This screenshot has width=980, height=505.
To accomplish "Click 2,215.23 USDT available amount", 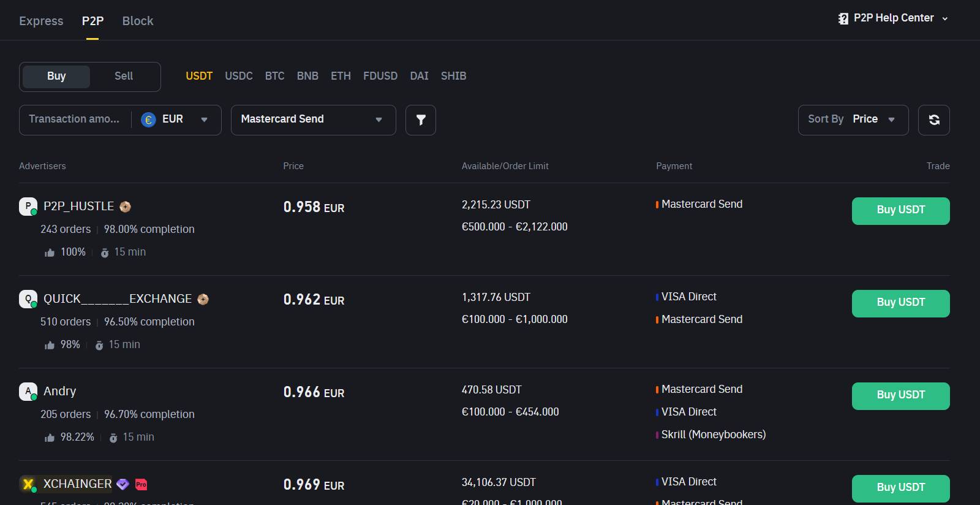I will (496, 205).
